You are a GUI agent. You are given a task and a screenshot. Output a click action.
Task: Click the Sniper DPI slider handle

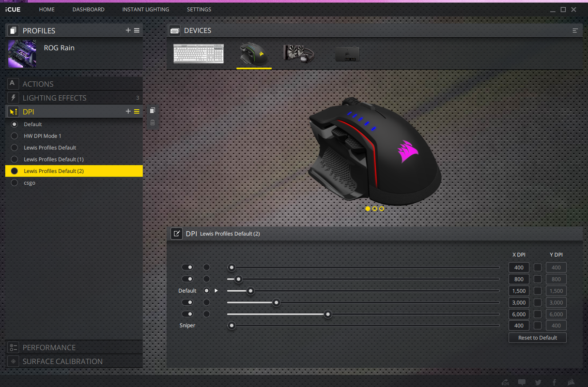232,326
